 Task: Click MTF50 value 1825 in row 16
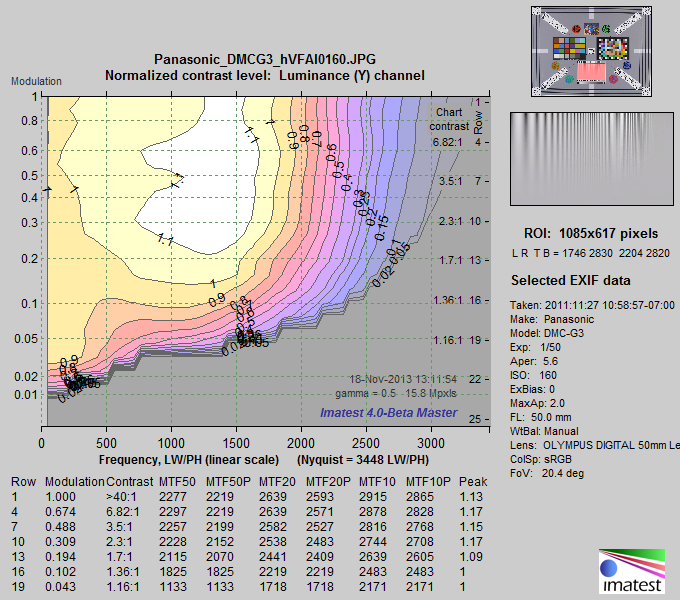173,572
